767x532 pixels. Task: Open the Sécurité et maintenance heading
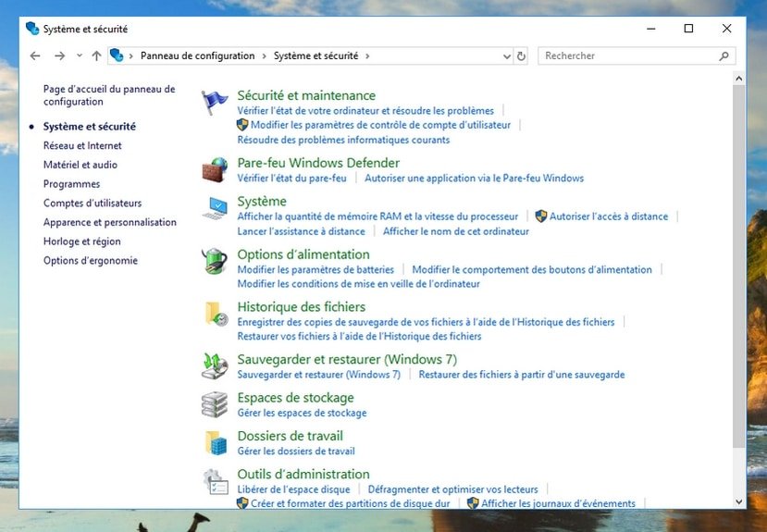[x=306, y=95]
